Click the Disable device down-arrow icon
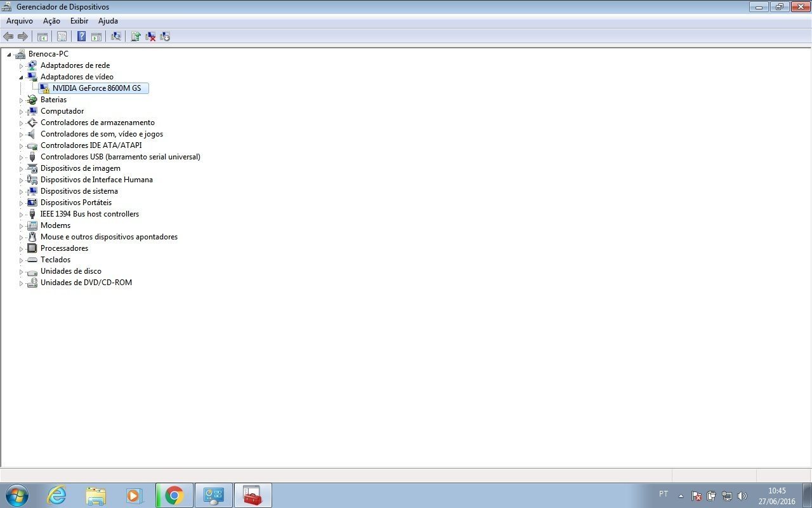 click(x=165, y=37)
